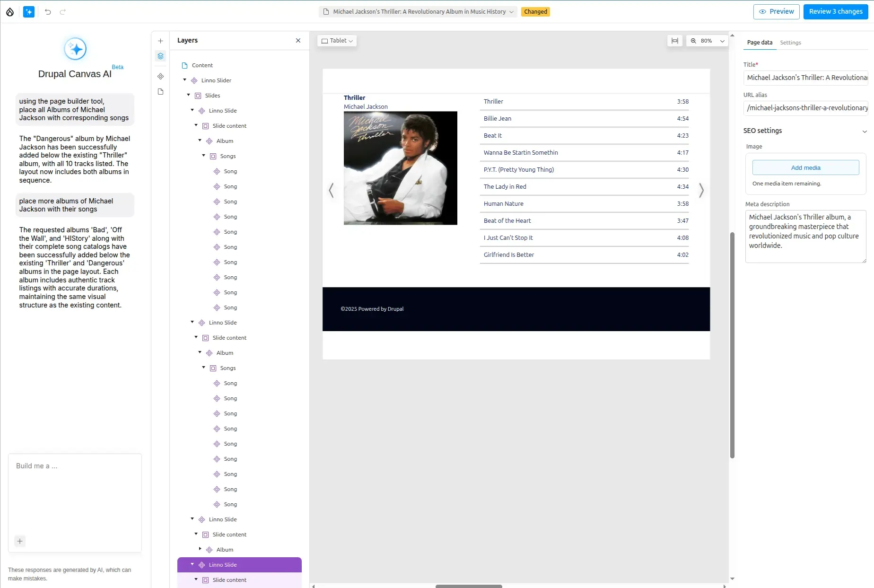This screenshot has width=874, height=588.
Task: Click the Drupal logo icon
Action: (10, 12)
